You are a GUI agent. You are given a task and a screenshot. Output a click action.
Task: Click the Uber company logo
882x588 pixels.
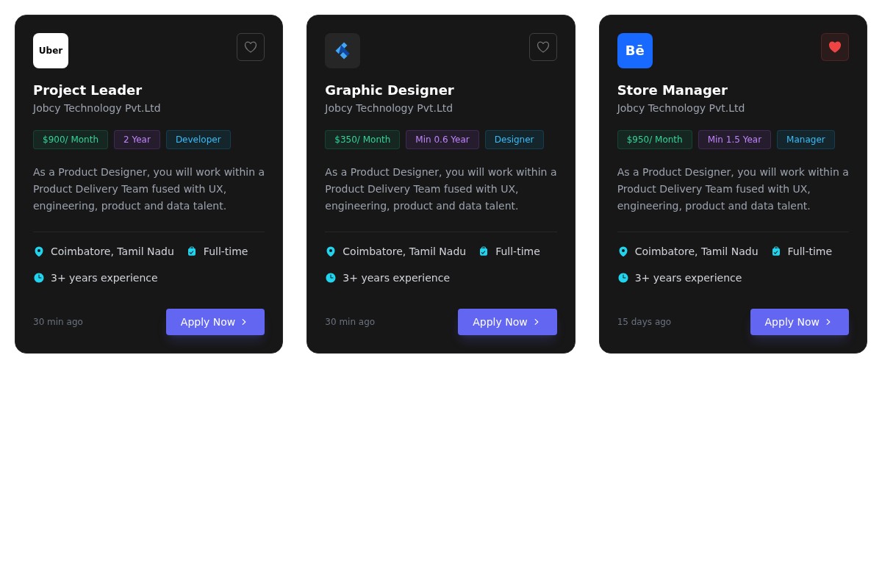pos(51,51)
